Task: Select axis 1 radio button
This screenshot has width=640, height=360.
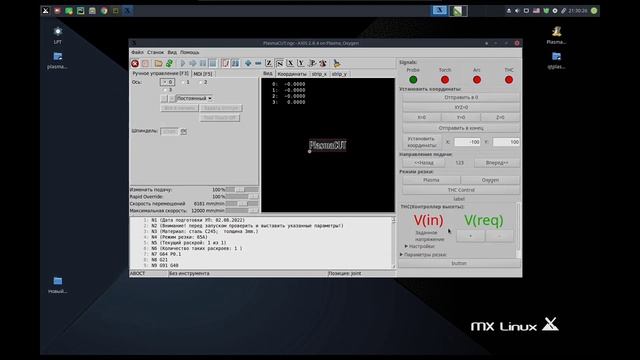Action: tap(185, 82)
